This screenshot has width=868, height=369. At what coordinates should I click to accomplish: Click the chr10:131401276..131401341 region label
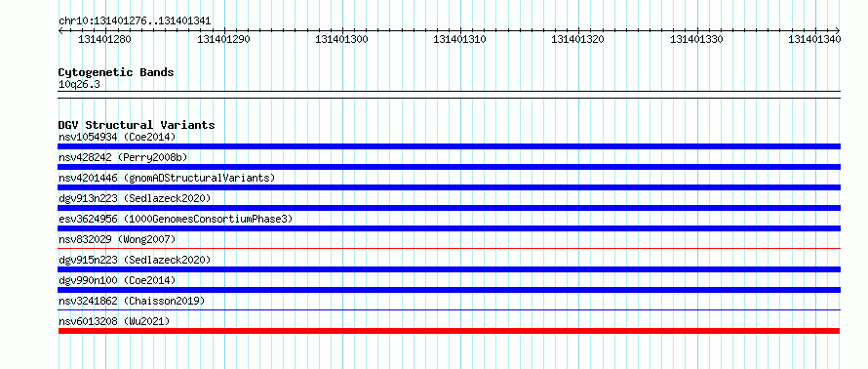click(135, 21)
